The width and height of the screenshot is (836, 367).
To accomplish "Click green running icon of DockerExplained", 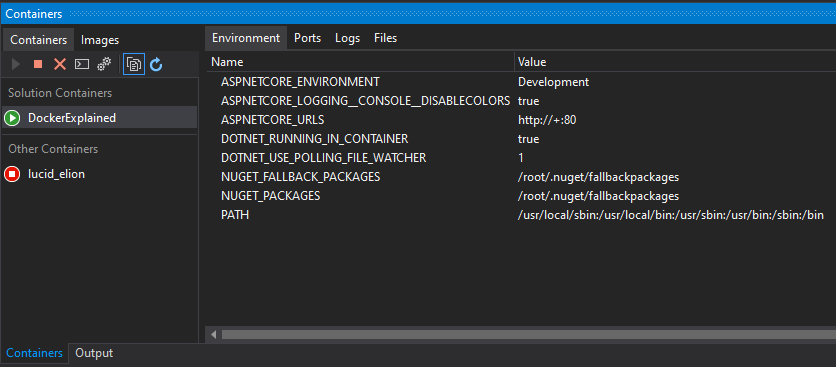I will [x=12, y=118].
